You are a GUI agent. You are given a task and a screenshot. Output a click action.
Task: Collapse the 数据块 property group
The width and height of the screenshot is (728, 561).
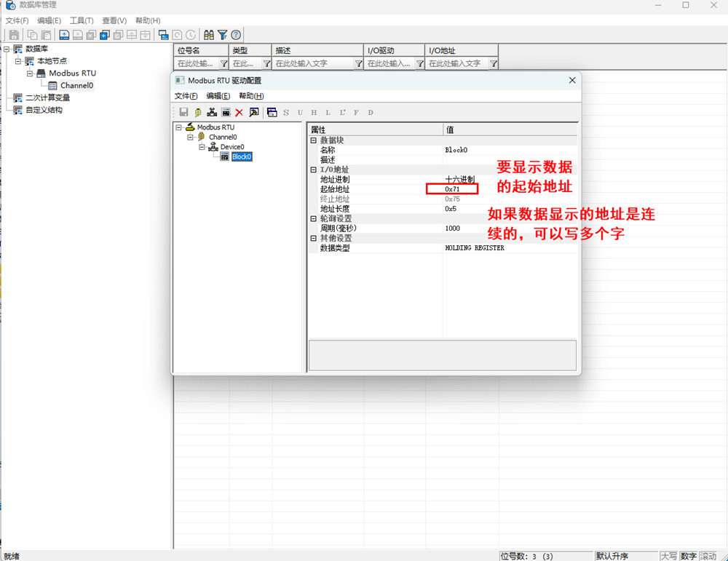click(x=313, y=140)
